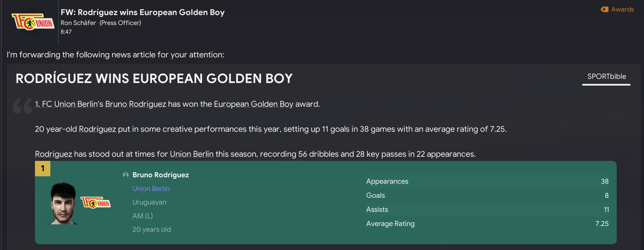Click the Awards tag icon
The height and width of the screenshot is (250, 644).
(605, 9)
